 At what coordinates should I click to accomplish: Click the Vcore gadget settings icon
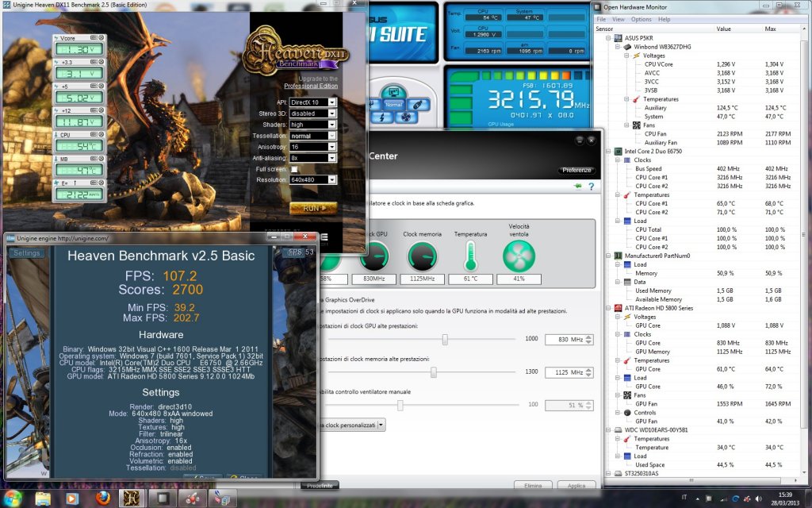tap(94, 38)
